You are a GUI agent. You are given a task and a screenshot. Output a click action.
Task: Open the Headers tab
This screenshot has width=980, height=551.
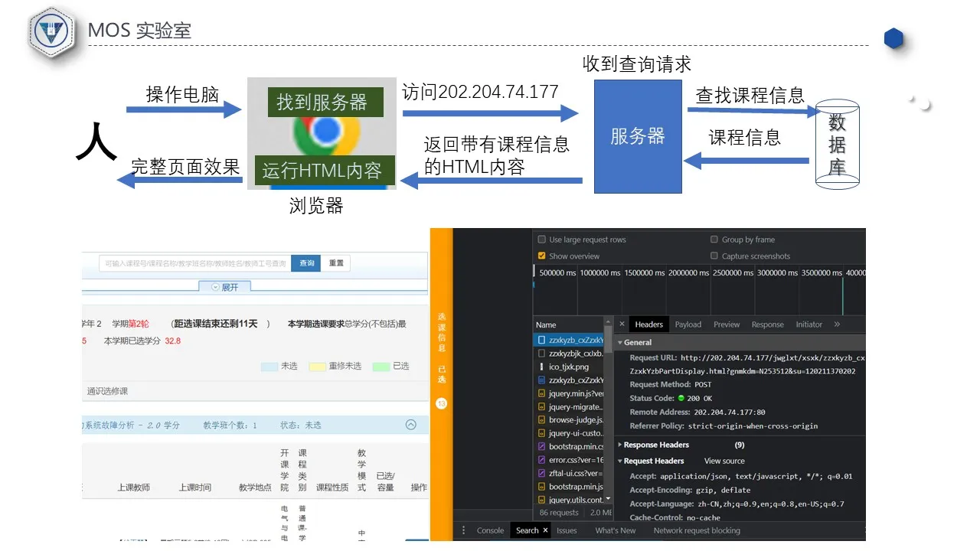click(648, 324)
